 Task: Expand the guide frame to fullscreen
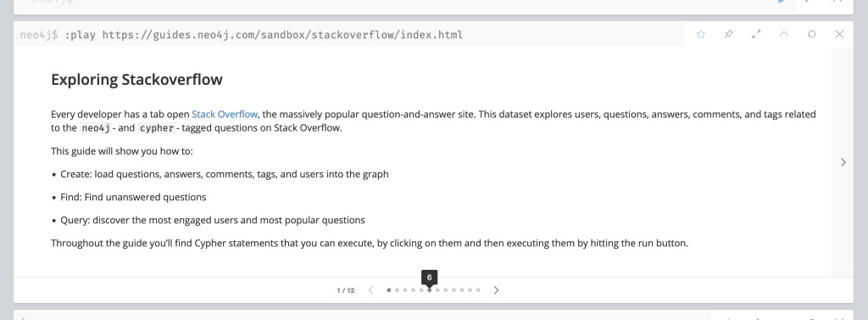[756, 35]
